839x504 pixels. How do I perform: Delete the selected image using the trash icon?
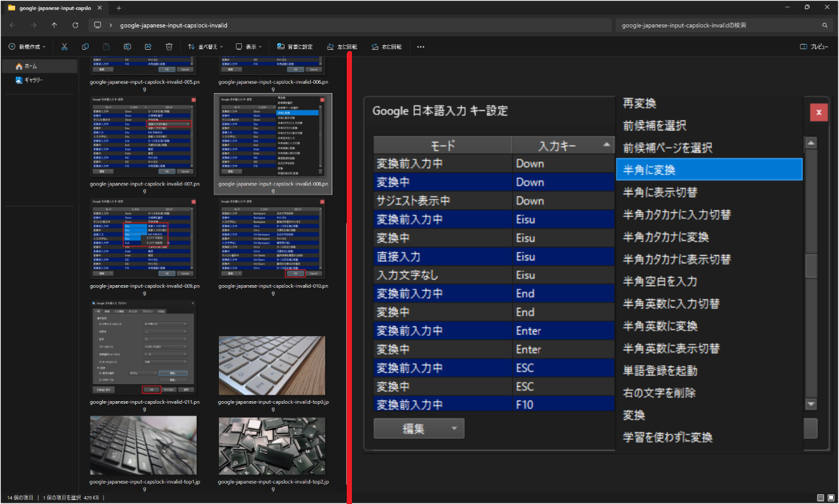coord(169,47)
